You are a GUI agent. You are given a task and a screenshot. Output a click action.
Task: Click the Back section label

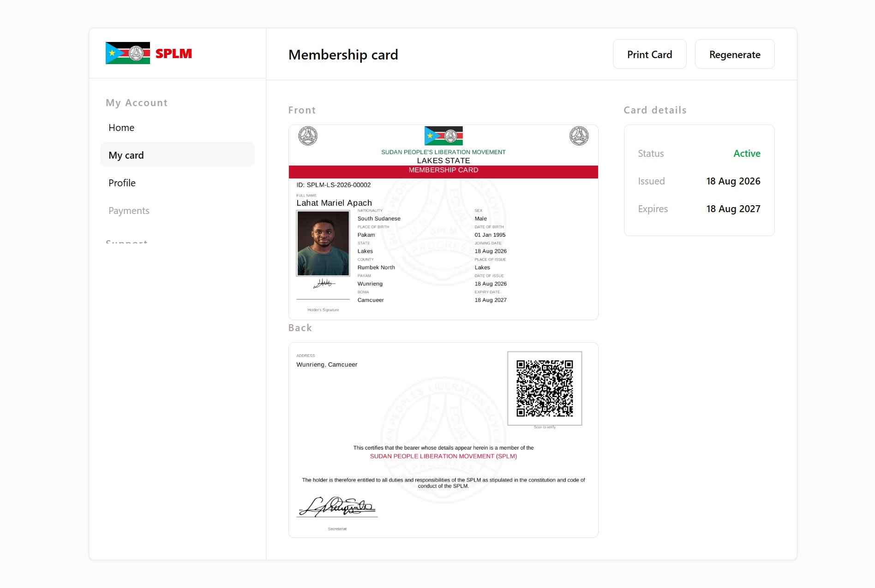(300, 328)
